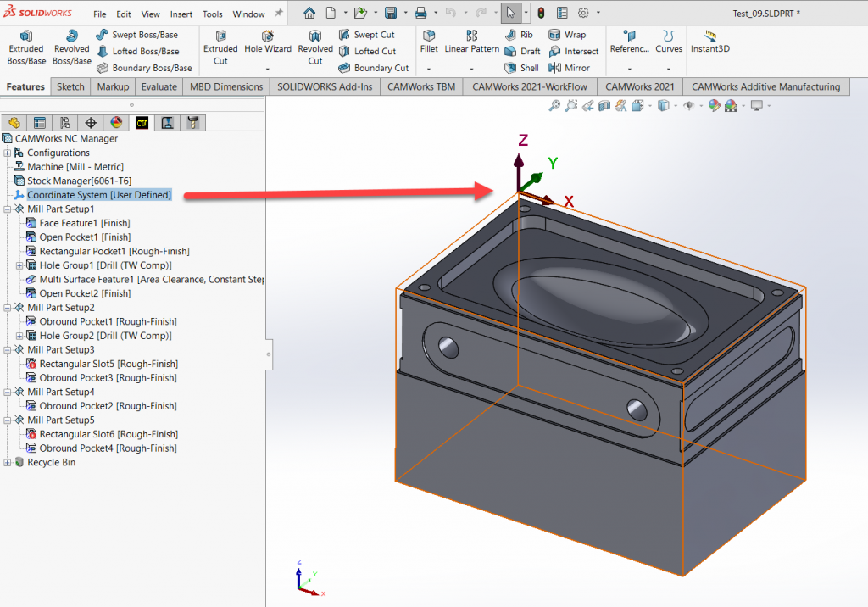Click Zoom to Fit in the viewport toolbar
This screenshot has height=607, width=868.
pyautogui.click(x=554, y=105)
